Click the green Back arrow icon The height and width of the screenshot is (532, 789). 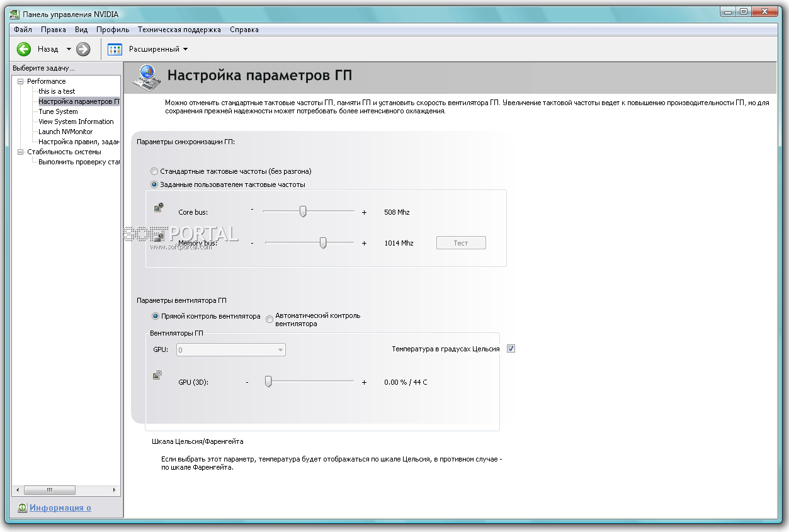tap(24, 49)
